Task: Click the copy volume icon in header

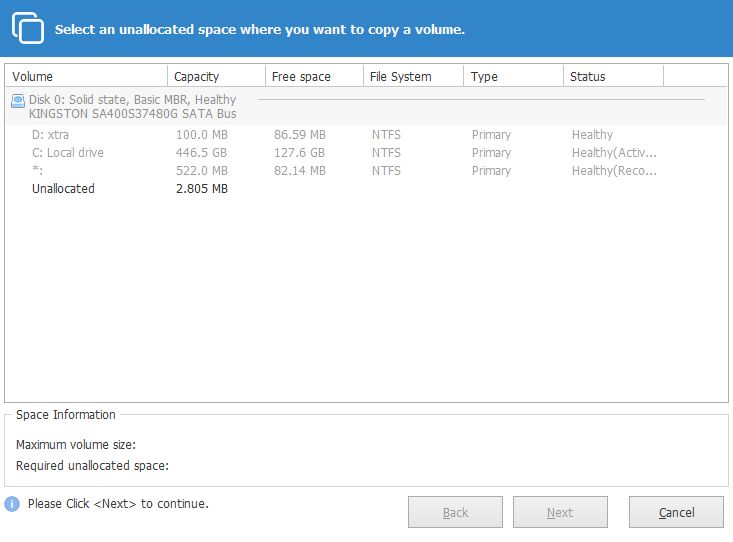Action: pos(28,28)
